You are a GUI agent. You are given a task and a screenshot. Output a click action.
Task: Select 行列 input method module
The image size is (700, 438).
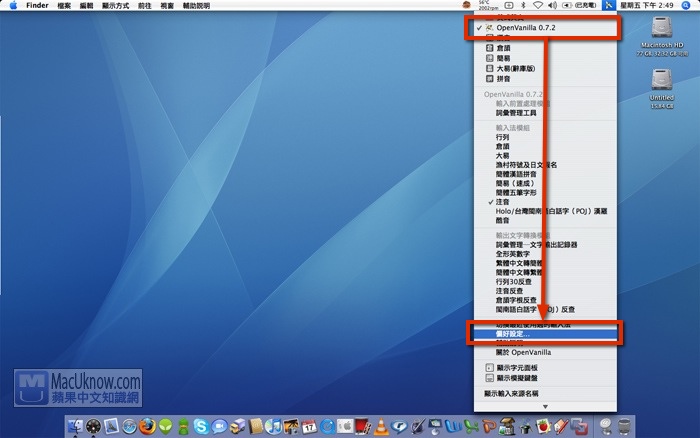click(x=545, y=137)
